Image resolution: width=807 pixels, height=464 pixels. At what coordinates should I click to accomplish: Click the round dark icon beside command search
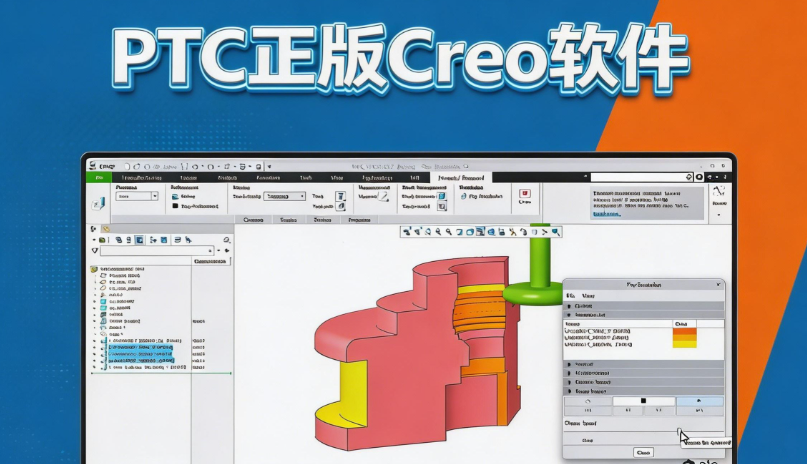(x=699, y=177)
